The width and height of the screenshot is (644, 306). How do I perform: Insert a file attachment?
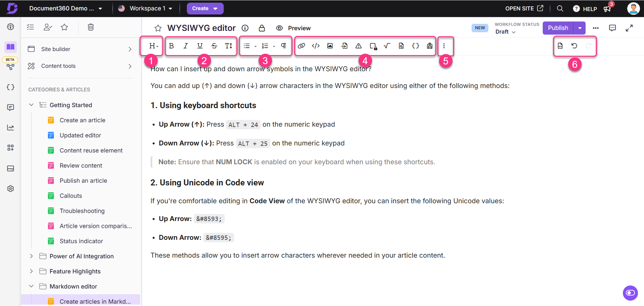point(344,46)
